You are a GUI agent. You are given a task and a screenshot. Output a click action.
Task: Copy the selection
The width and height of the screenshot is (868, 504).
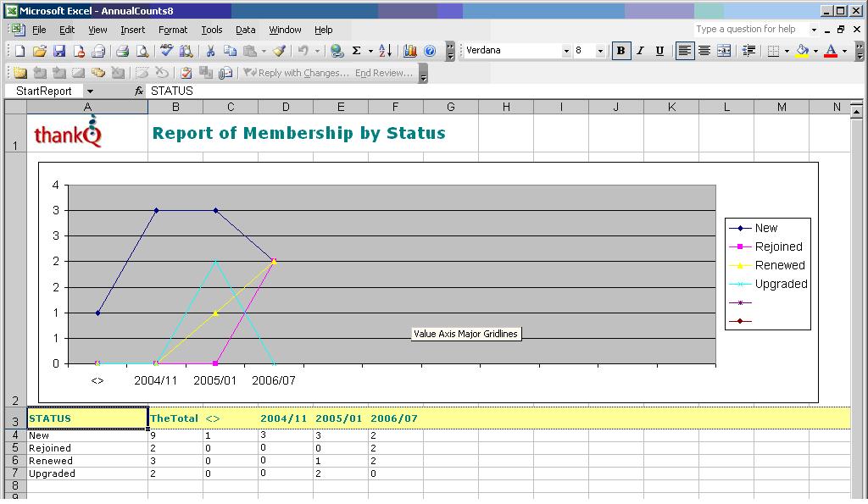pyautogui.click(x=230, y=51)
